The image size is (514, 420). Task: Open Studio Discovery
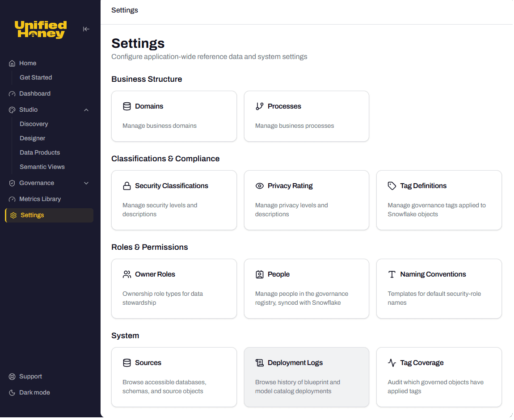(x=34, y=124)
